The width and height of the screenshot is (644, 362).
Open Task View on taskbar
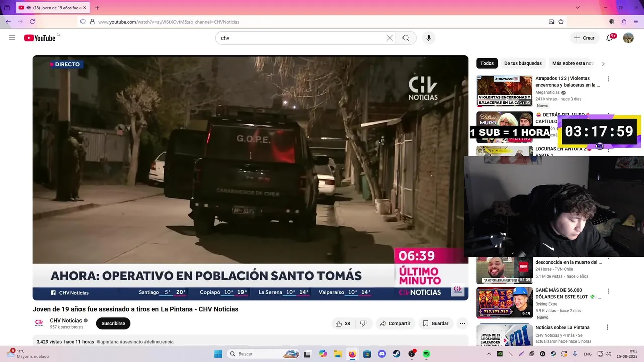pos(307,354)
